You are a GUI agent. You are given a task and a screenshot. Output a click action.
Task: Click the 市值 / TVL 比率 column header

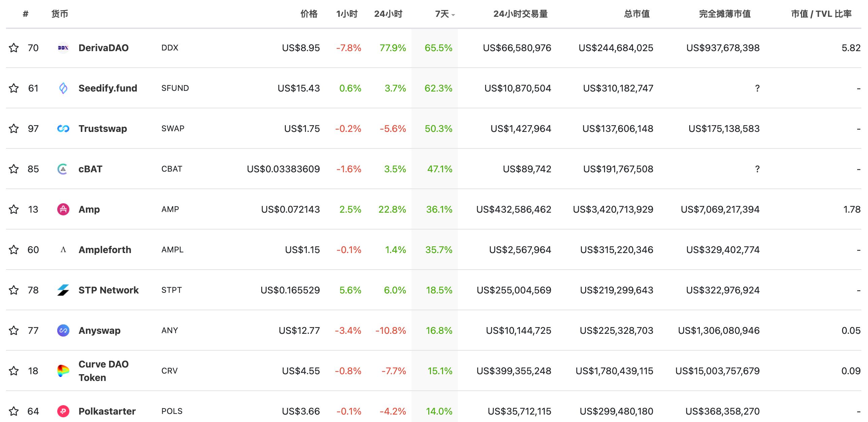(821, 14)
